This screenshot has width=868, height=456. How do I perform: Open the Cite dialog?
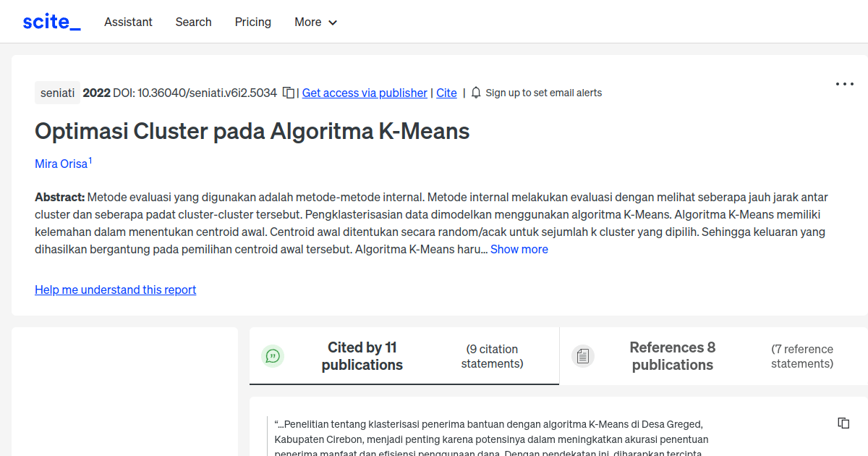click(x=446, y=93)
